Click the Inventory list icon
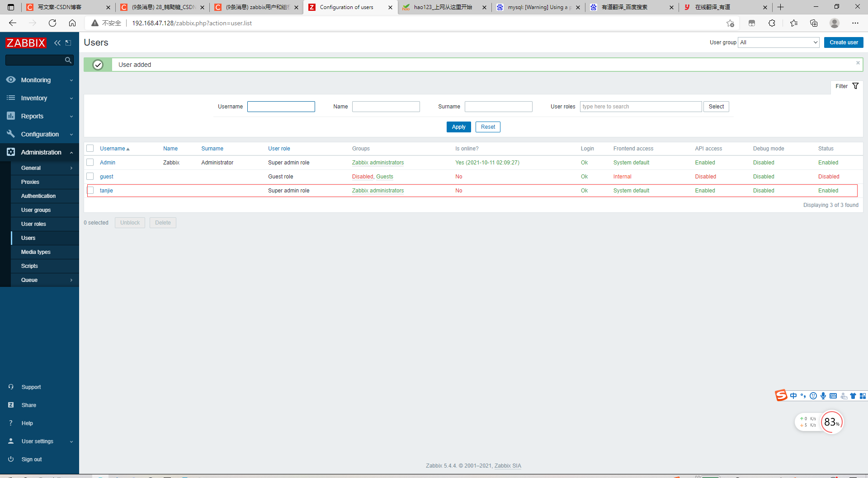Image resolution: width=868 pixels, height=478 pixels. coord(11,98)
